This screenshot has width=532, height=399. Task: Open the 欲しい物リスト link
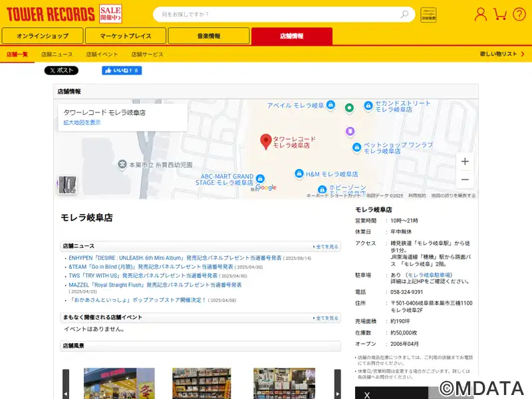[502, 54]
